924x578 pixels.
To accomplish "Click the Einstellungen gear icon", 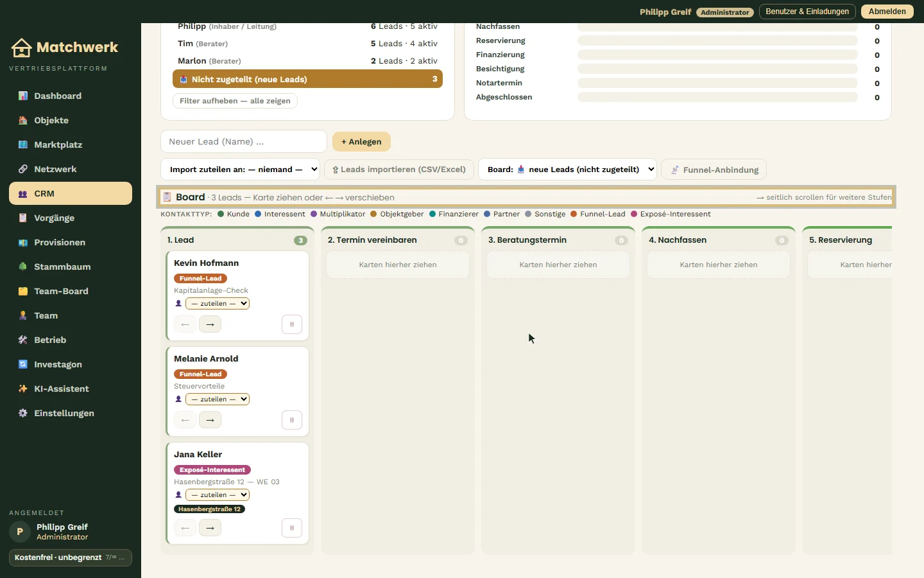I will [23, 413].
